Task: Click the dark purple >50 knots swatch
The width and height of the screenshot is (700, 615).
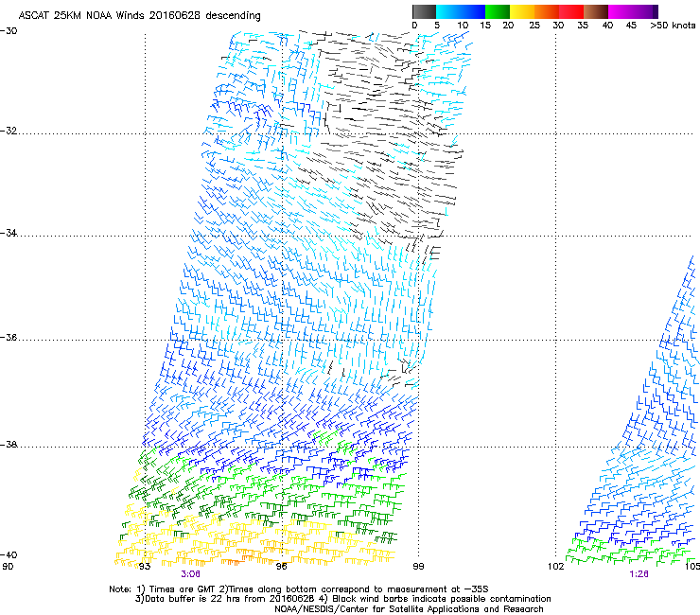Action: pos(655,11)
